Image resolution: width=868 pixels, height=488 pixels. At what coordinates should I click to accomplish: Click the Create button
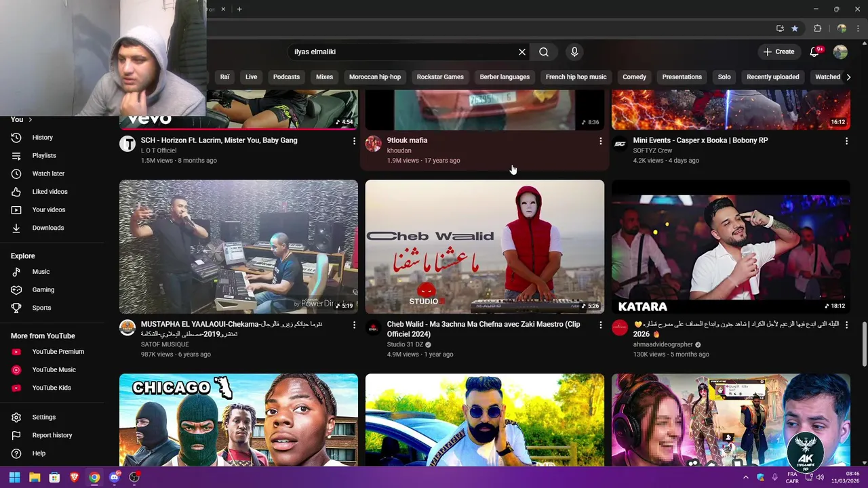coord(778,52)
